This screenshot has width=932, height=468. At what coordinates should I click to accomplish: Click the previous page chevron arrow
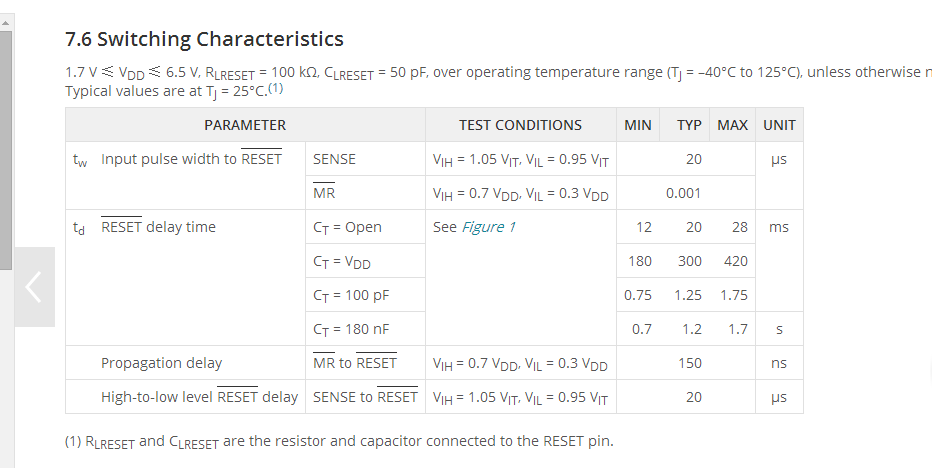point(34,287)
